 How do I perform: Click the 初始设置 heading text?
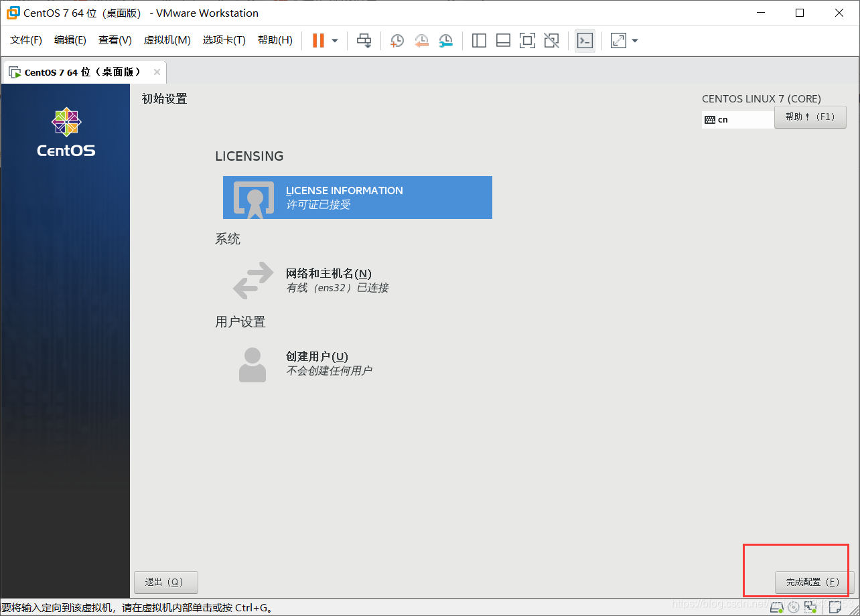(165, 99)
